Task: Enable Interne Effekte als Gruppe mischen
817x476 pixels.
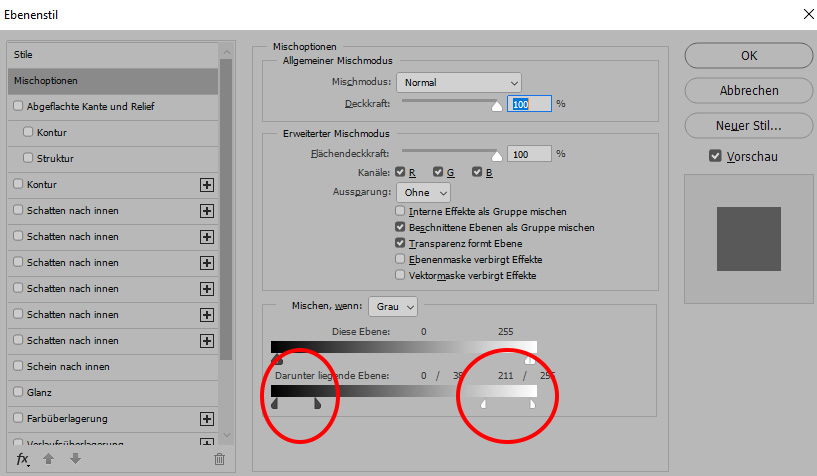Action: coord(401,212)
